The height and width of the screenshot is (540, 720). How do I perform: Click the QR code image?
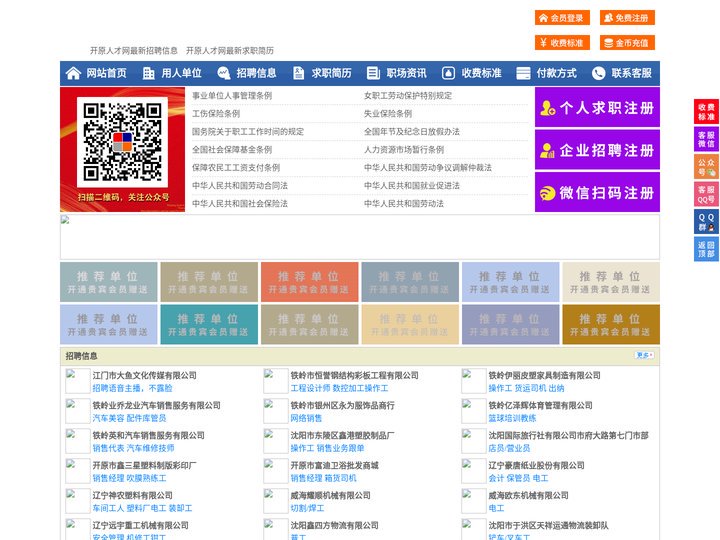coord(122,142)
